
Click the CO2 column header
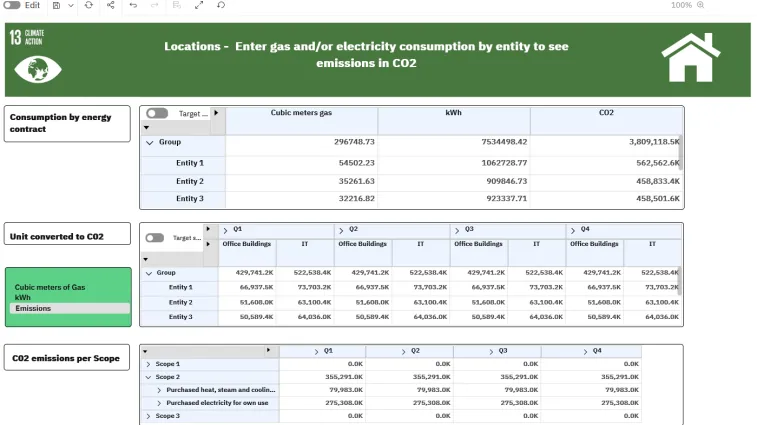pyautogui.click(x=606, y=113)
